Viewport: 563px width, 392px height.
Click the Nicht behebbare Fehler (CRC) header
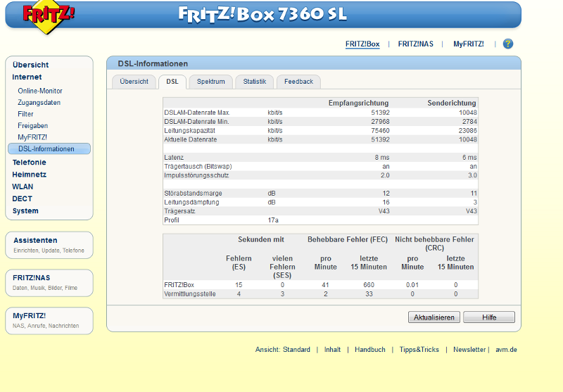[434, 244]
